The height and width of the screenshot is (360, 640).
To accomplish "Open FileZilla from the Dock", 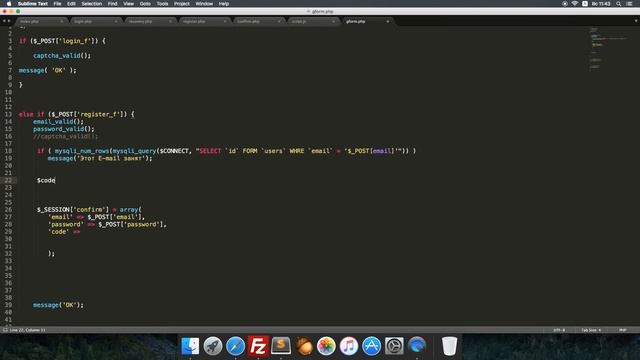I will [258, 346].
